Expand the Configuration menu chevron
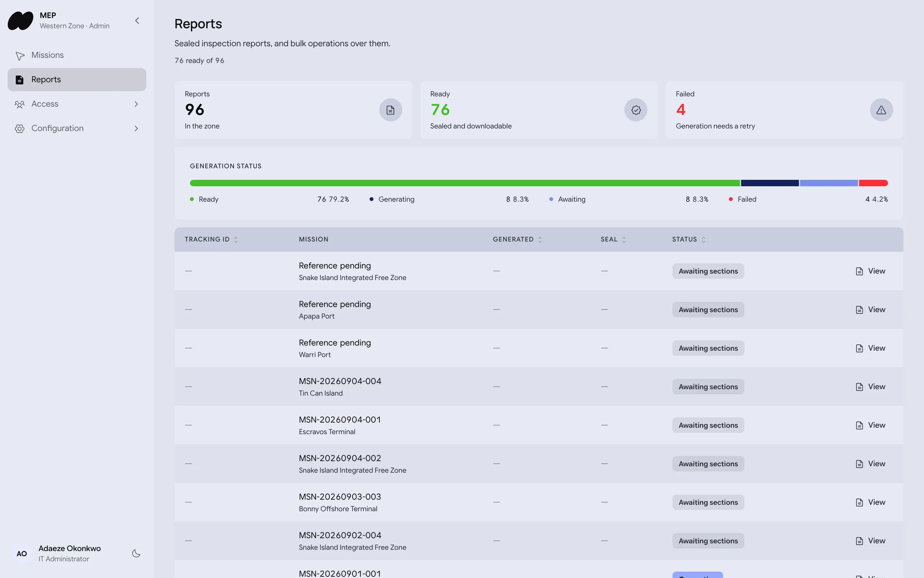The height and width of the screenshot is (578, 924). (136, 128)
